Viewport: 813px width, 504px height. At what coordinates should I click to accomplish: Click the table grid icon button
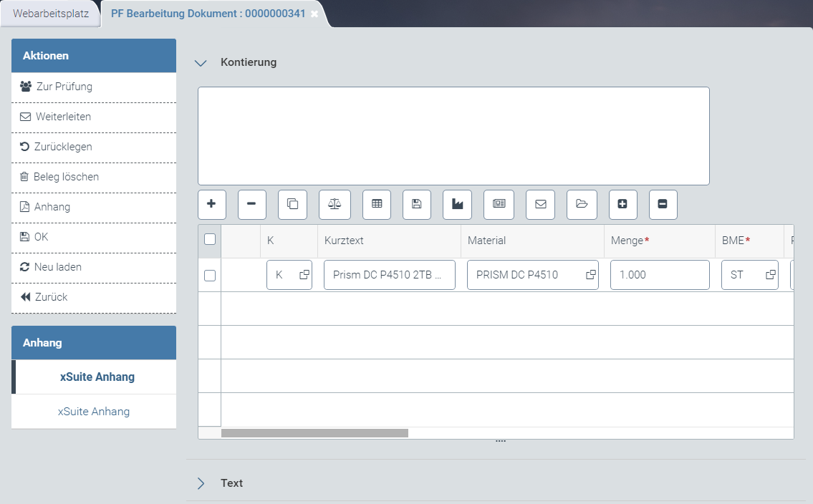point(377,204)
